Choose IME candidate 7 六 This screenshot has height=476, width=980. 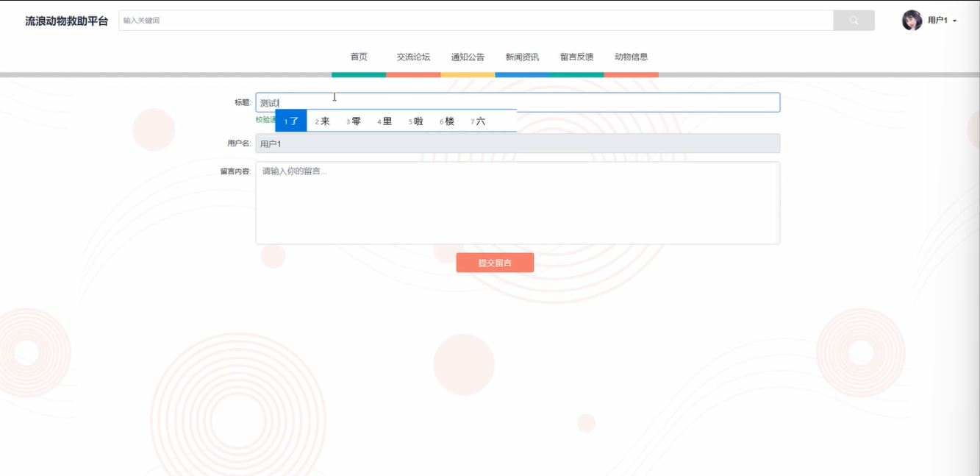(478, 121)
